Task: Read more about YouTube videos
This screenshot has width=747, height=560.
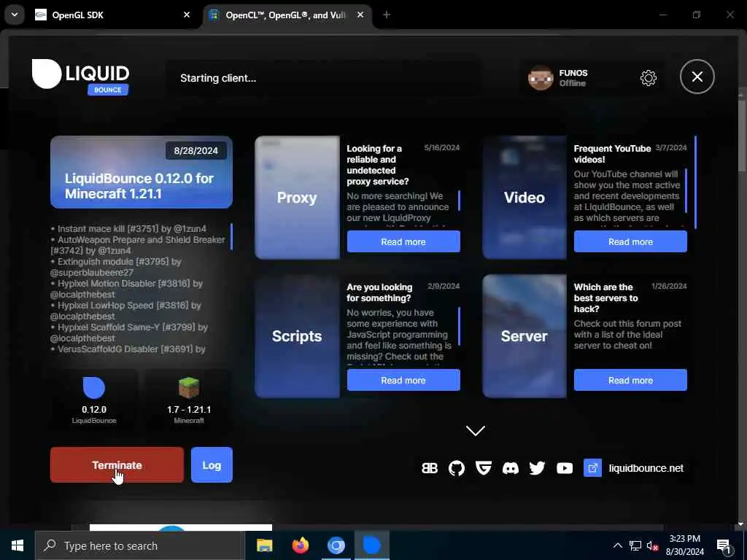Action: point(630,241)
